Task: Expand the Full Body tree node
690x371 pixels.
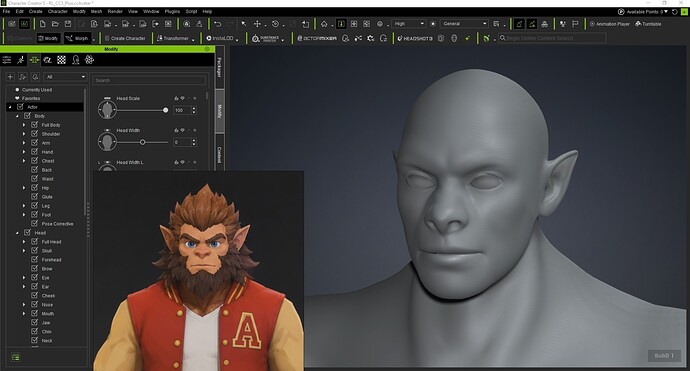Action: tap(24, 125)
